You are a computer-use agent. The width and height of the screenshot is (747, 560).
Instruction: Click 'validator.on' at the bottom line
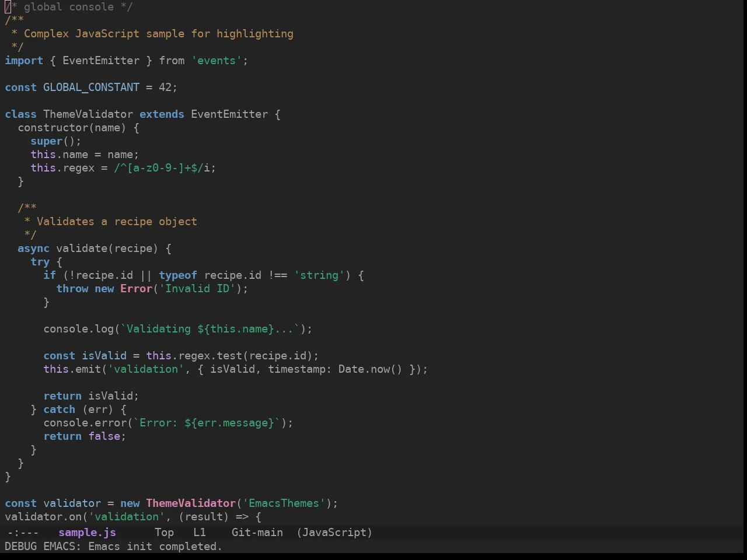click(x=43, y=517)
